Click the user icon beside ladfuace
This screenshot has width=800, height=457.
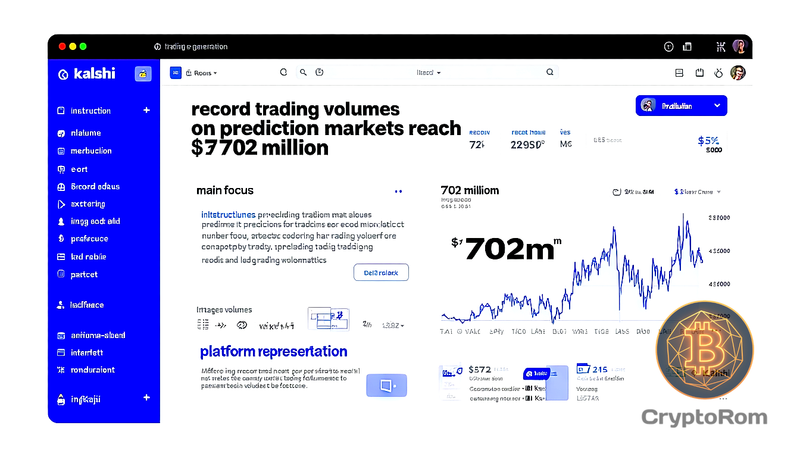(61, 305)
